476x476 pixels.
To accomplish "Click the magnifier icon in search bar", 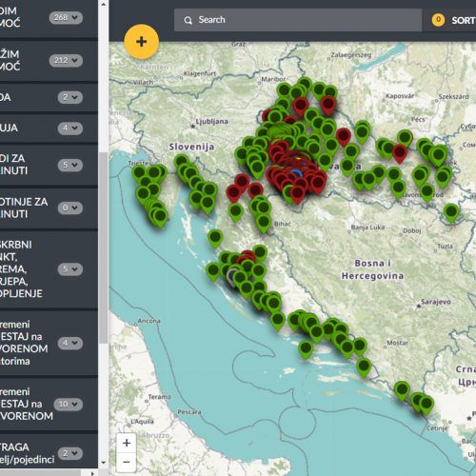I will coord(188,20).
